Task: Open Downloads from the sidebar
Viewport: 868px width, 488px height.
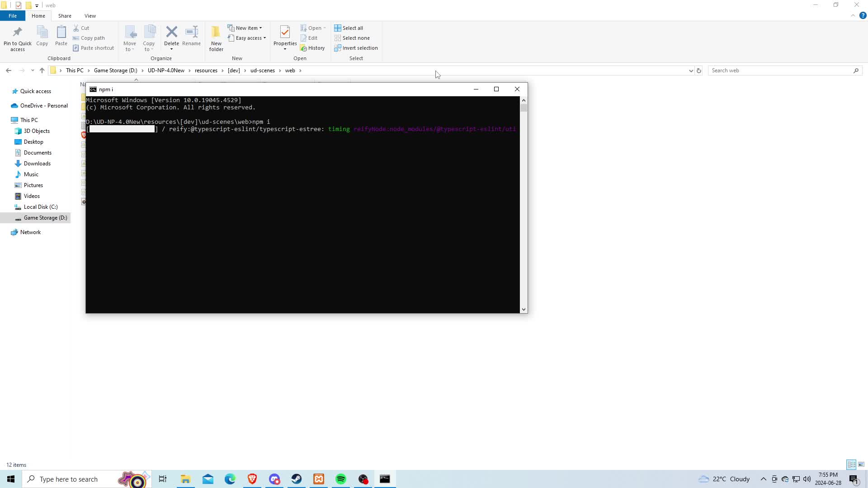Action: pos(37,163)
